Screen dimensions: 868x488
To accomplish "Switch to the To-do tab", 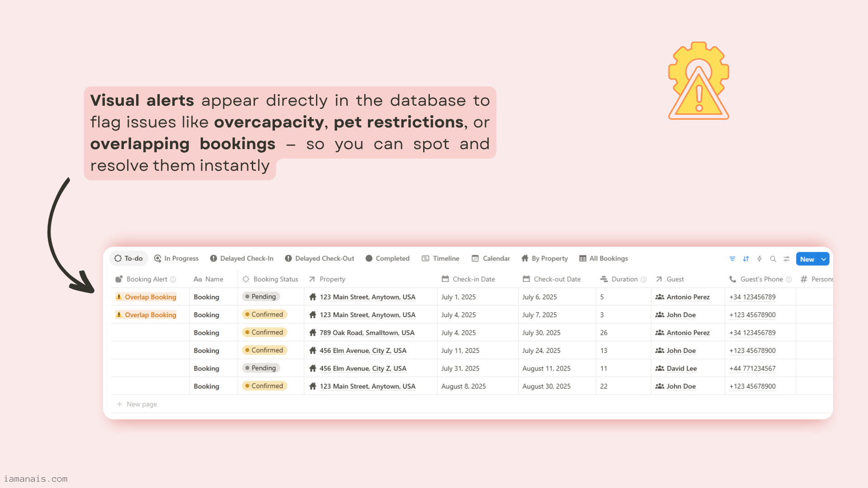I will tap(129, 258).
